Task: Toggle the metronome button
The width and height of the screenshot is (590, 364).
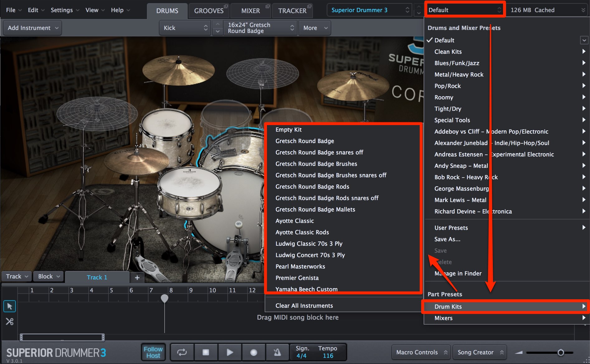Action: [277, 352]
